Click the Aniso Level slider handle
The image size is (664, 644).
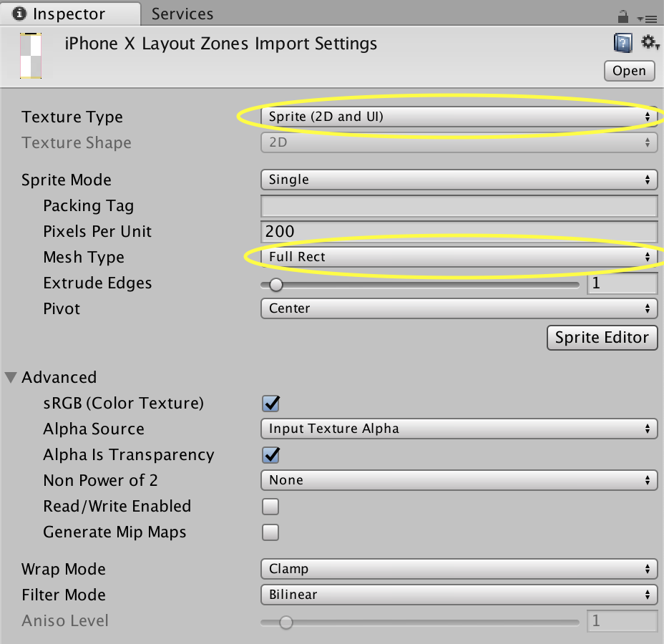click(x=286, y=623)
